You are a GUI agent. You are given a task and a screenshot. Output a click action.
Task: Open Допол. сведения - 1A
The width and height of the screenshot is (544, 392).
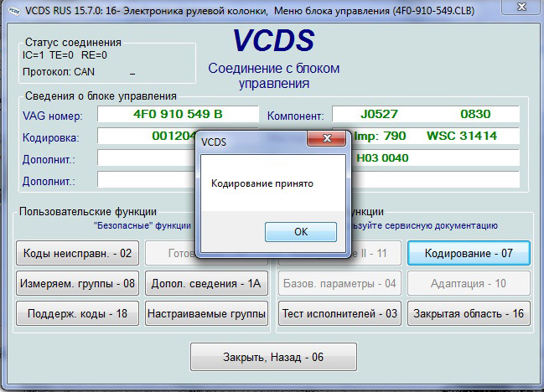(206, 283)
